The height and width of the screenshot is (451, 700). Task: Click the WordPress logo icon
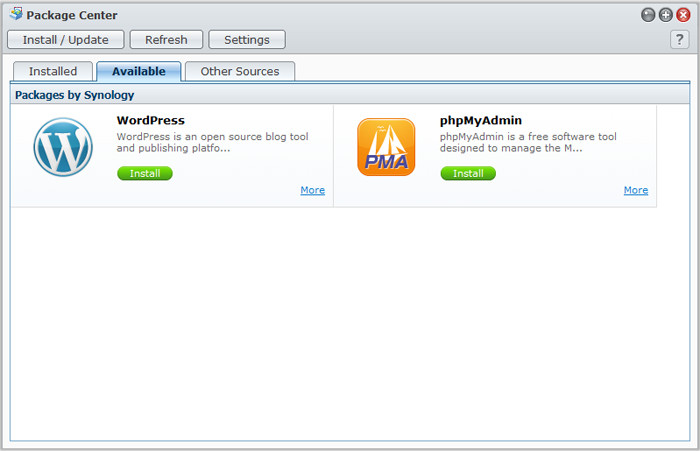(63, 147)
